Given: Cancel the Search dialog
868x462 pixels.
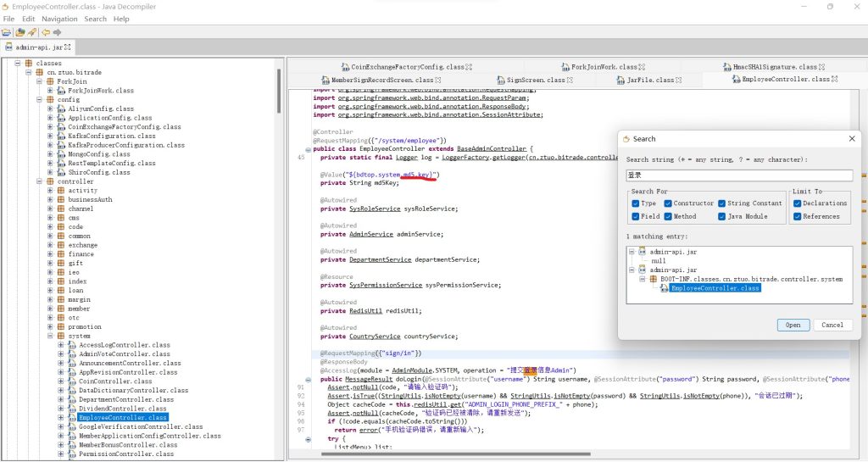Looking at the screenshot, I should 832,325.
